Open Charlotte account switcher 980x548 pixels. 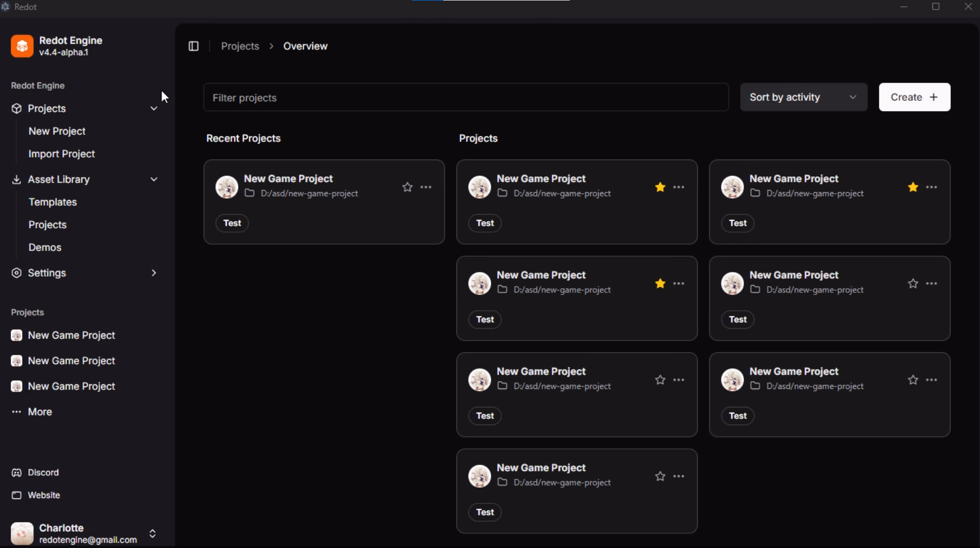(152, 533)
